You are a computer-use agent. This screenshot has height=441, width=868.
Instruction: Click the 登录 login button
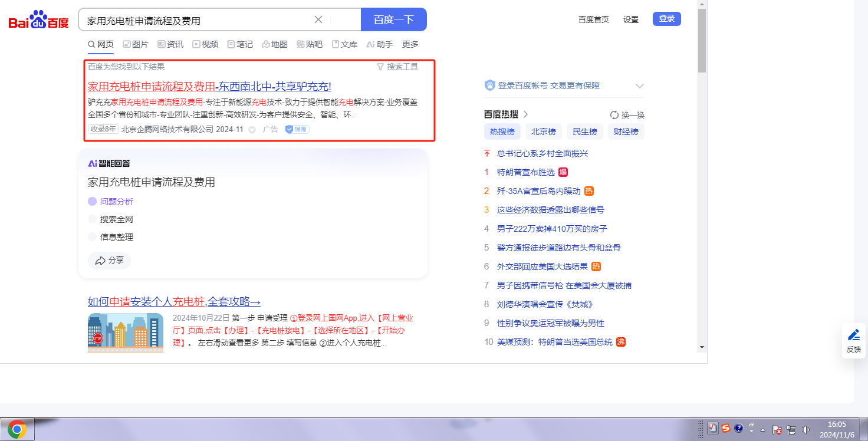pyautogui.click(x=666, y=19)
